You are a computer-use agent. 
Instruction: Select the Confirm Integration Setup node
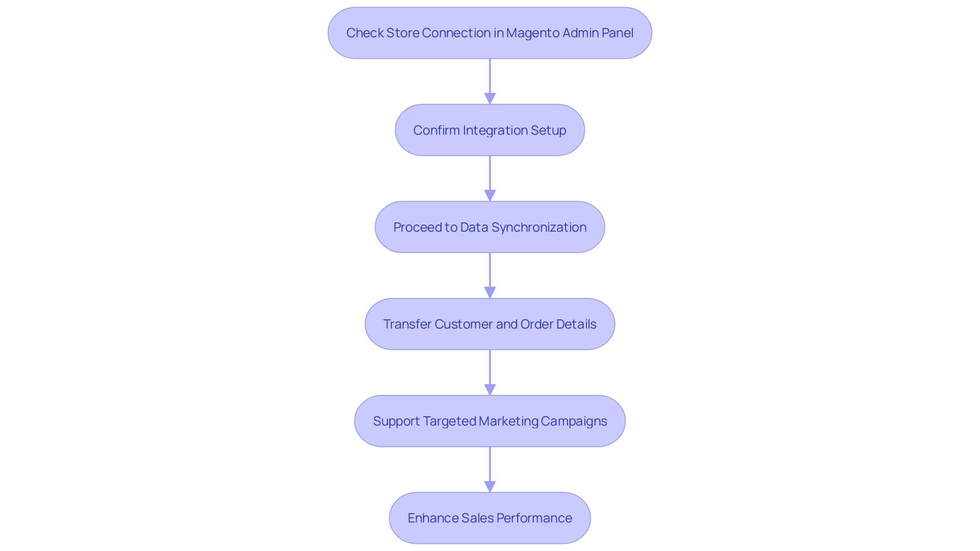(x=490, y=129)
